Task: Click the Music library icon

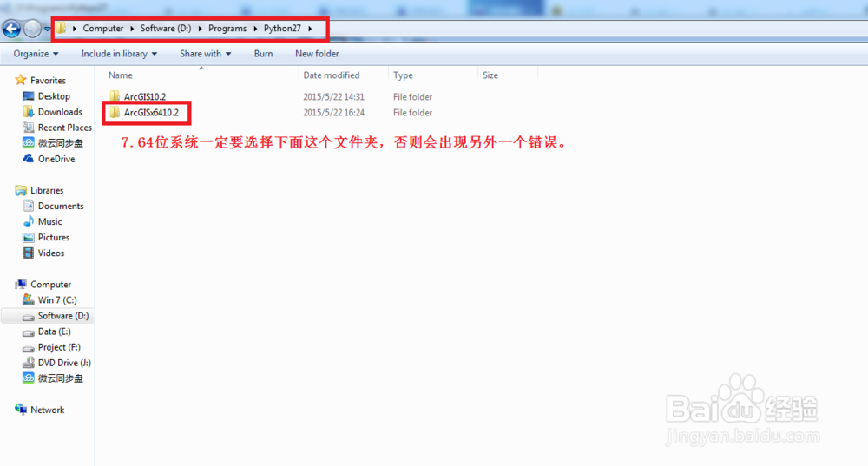Action: [29, 221]
